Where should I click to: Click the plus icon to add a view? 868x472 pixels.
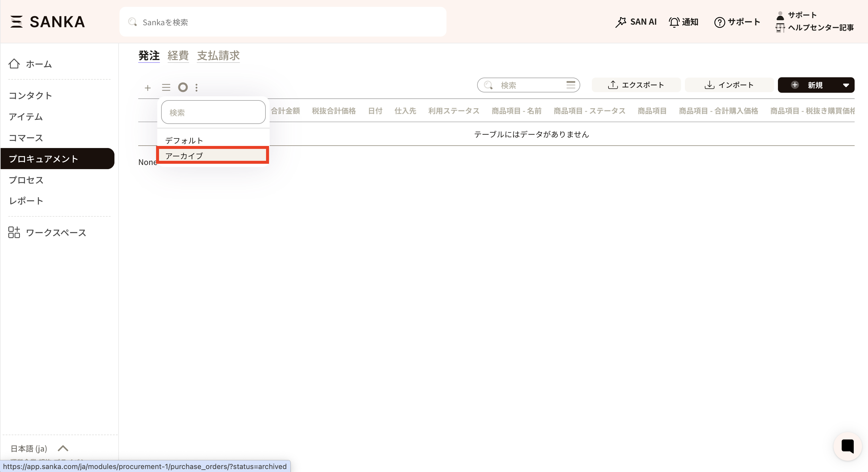tap(147, 88)
